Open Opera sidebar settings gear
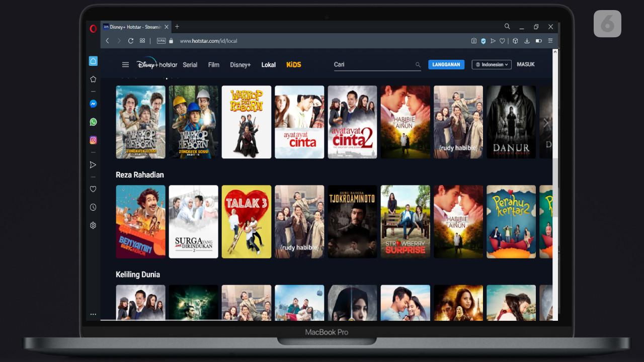644x362 pixels. (x=93, y=225)
